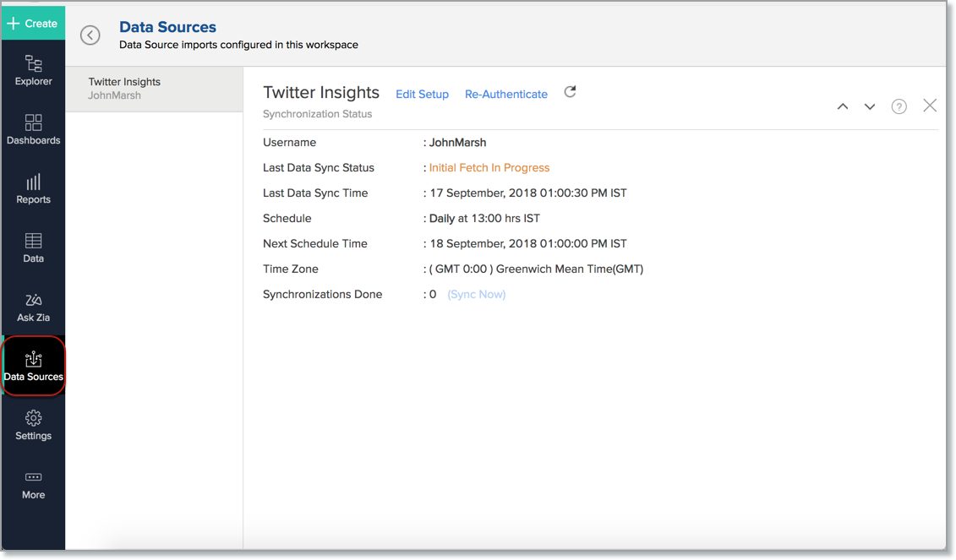The image size is (956, 560).
Task: Close the Twitter Insights details pane
Action: (x=930, y=106)
